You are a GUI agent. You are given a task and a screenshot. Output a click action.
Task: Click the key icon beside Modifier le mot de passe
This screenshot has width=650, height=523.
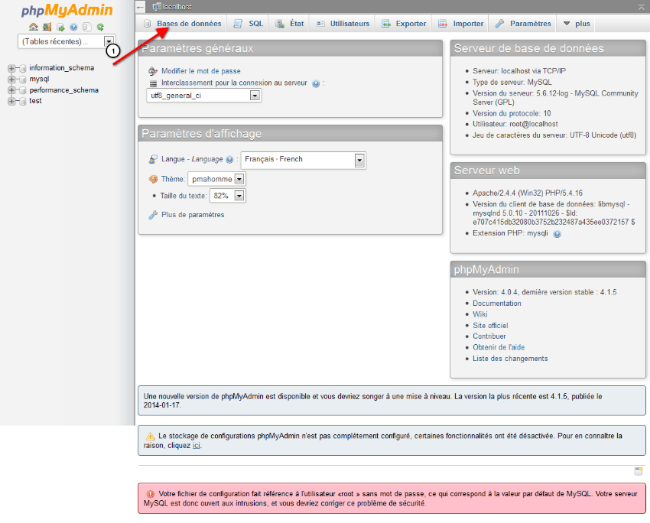153,71
